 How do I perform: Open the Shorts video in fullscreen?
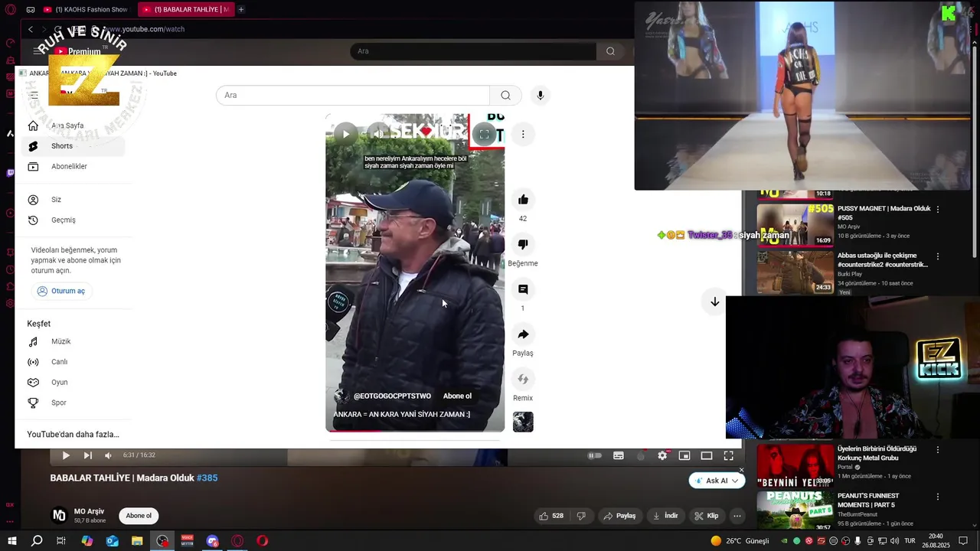point(484,134)
